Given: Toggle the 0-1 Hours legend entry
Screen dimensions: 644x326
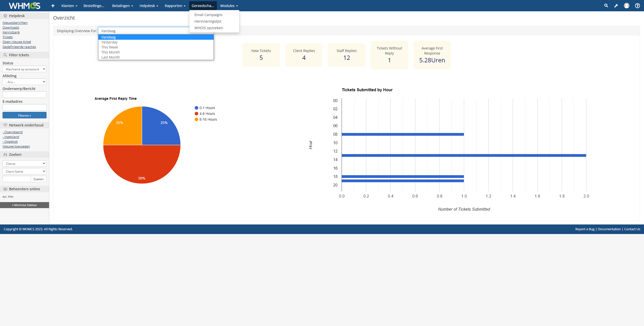Looking at the screenshot, I should (205, 108).
